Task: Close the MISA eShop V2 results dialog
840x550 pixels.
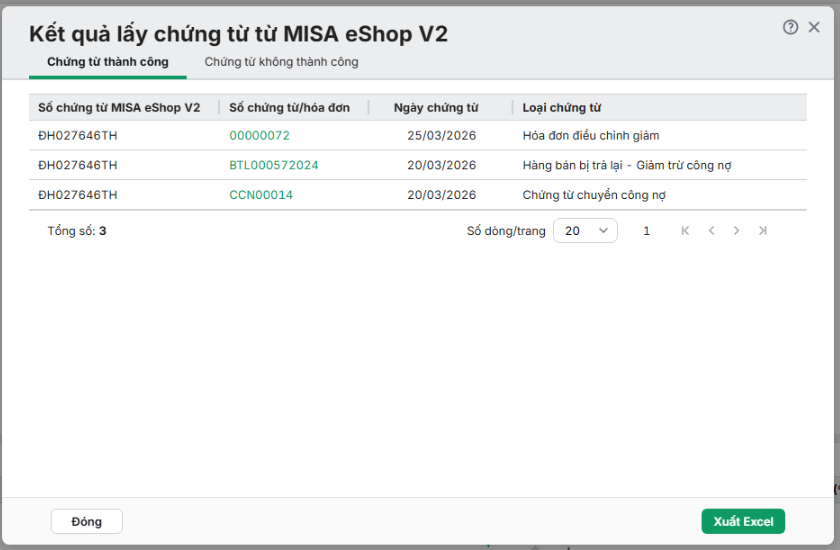Action: click(814, 27)
